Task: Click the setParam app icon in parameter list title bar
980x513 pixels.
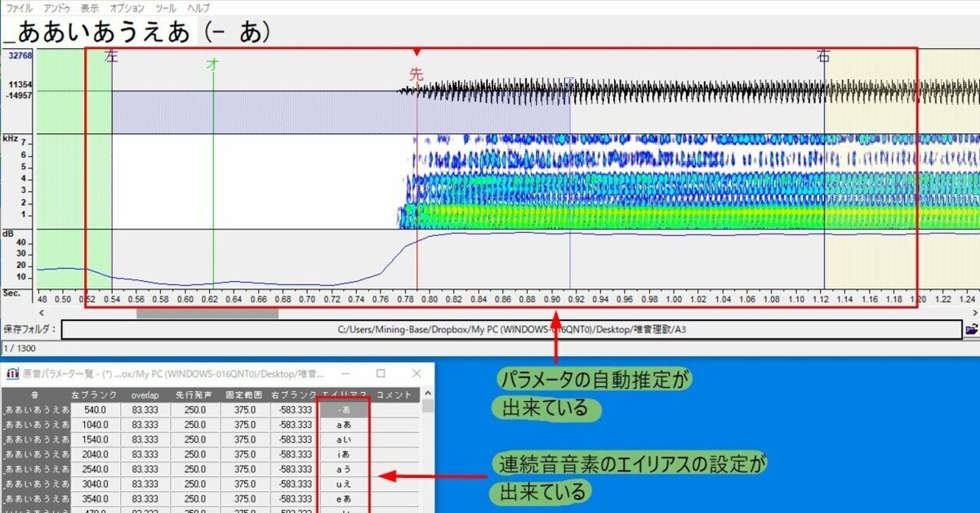Action: (13, 373)
